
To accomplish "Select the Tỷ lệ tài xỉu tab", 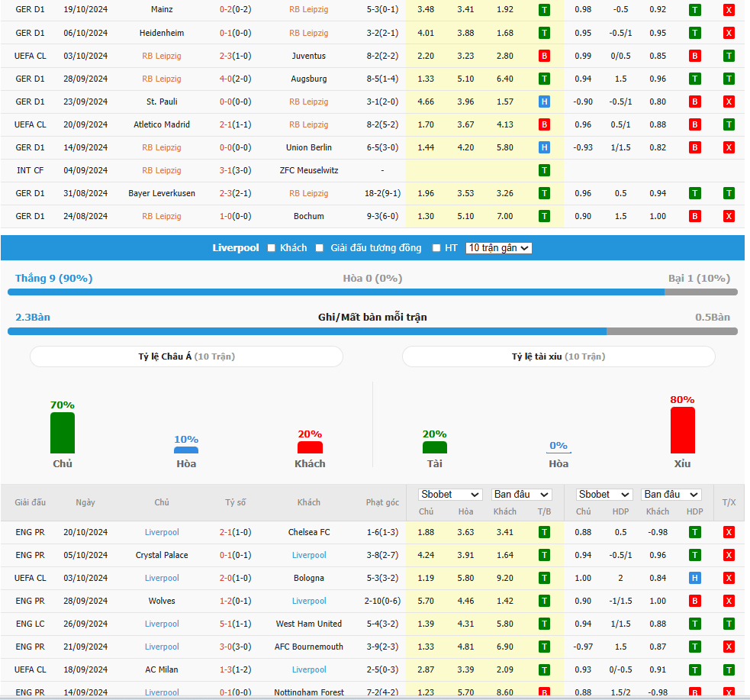I will (558, 356).
